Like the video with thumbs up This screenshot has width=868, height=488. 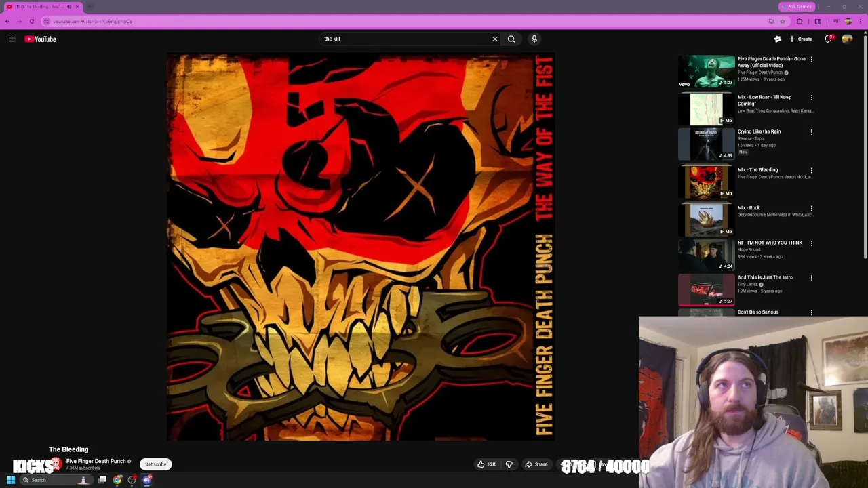pos(486,464)
